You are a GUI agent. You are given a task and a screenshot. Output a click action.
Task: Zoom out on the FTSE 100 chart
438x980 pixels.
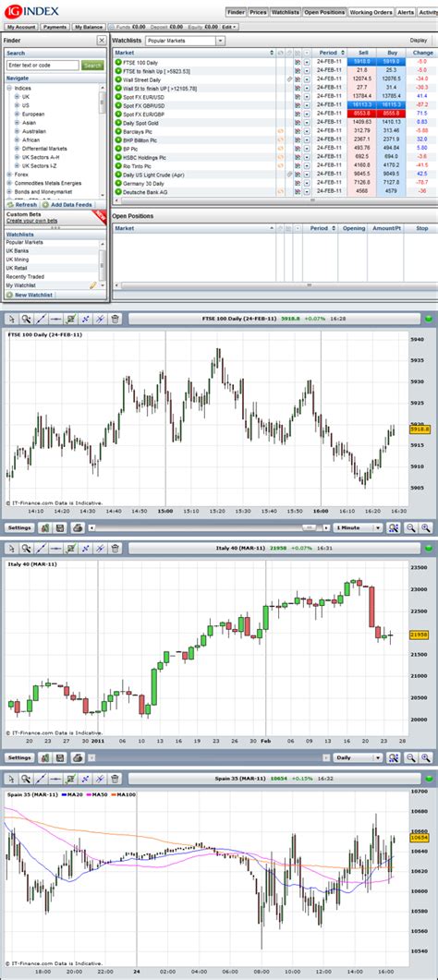(411, 527)
